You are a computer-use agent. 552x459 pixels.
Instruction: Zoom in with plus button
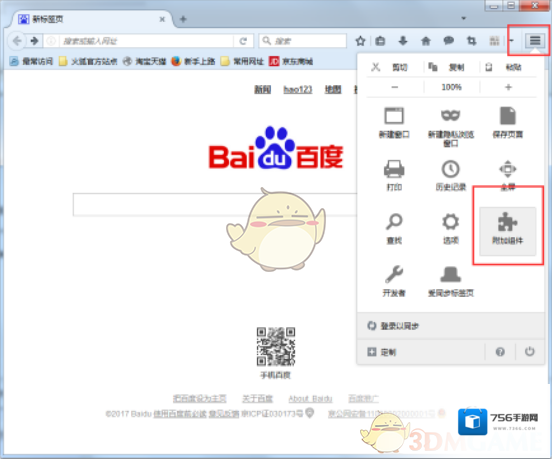click(x=508, y=87)
